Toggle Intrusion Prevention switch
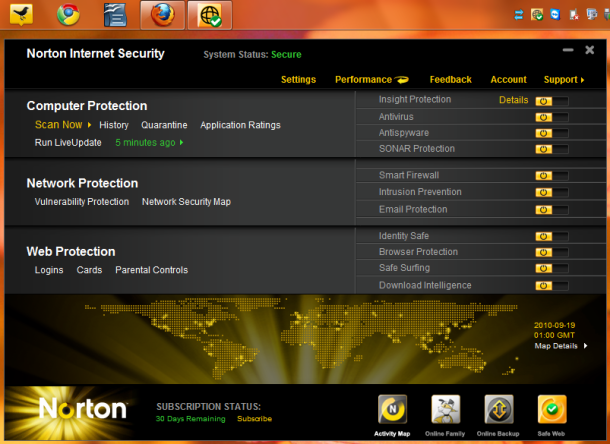The width and height of the screenshot is (610, 444). [x=552, y=192]
